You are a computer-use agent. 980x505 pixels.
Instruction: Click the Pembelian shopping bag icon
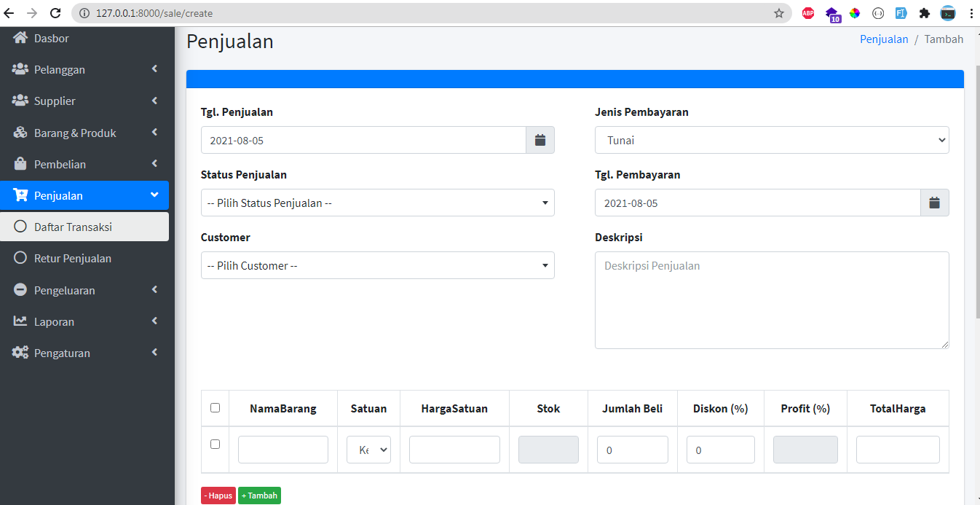(x=20, y=164)
